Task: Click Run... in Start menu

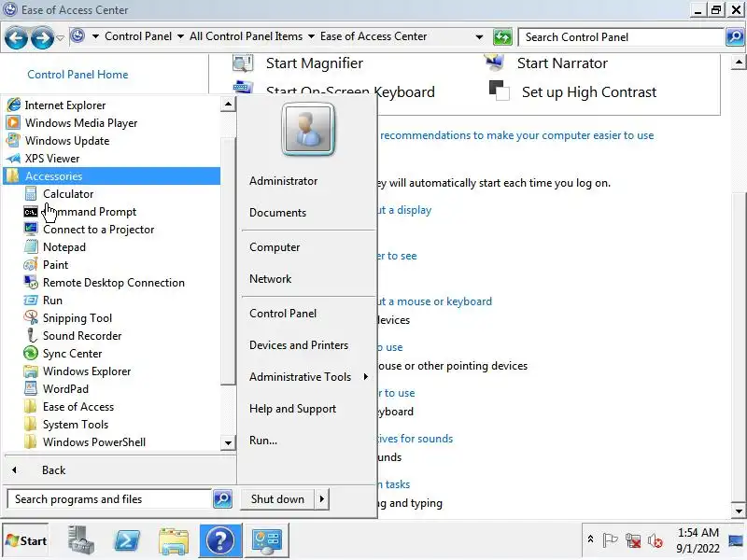Action: pyautogui.click(x=263, y=441)
